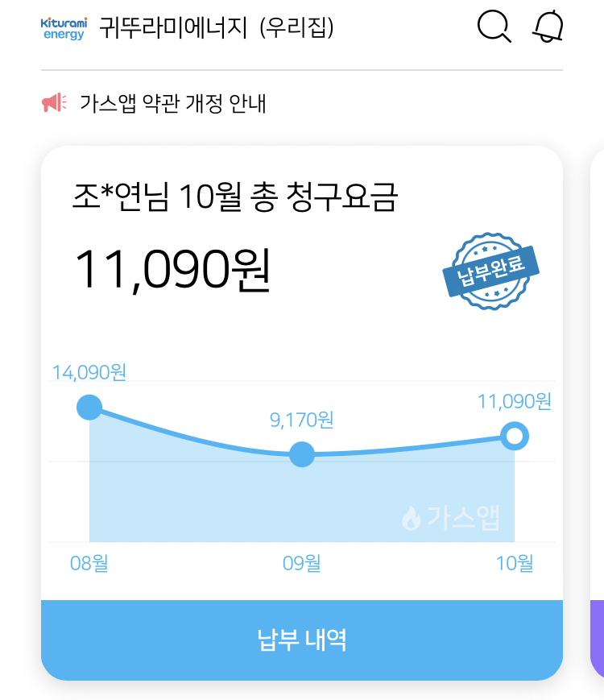Open the 가스앱 약관 개정 안내 notice
This screenshot has height=700, width=604.
coord(172,104)
